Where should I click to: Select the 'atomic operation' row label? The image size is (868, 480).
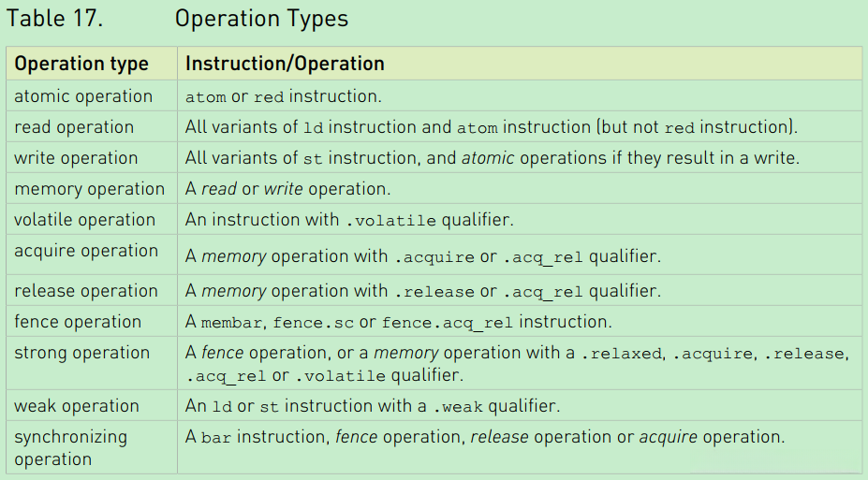[83, 96]
